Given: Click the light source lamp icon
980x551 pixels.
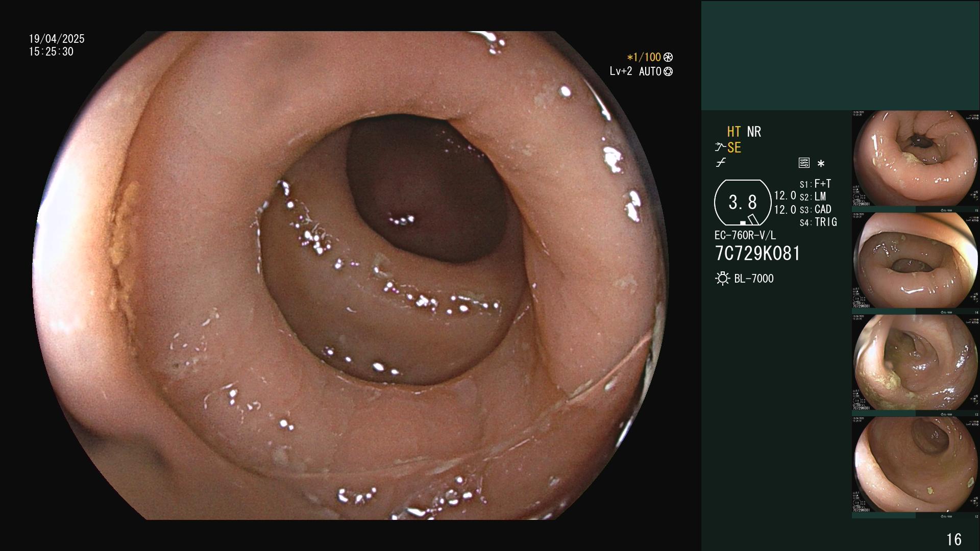Looking at the screenshot, I should (722, 279).
